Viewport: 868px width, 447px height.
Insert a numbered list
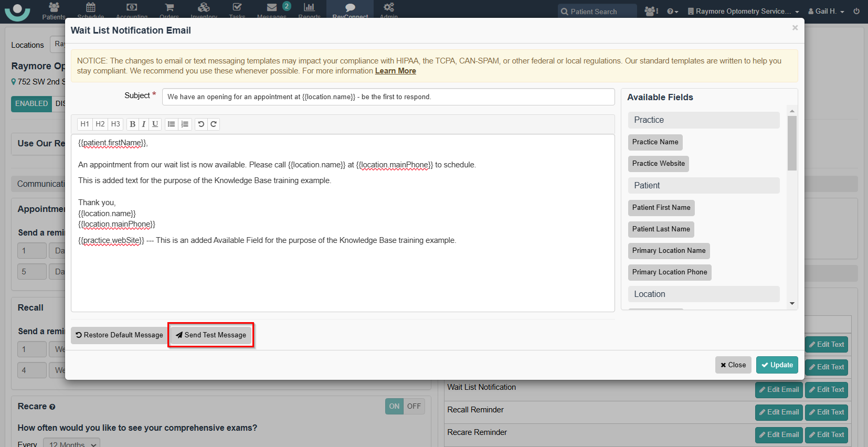[x=185, y=124]
